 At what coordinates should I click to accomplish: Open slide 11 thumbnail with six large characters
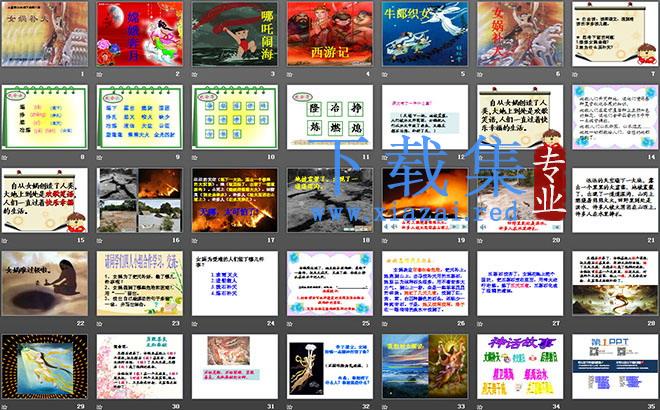pos(330,117)
